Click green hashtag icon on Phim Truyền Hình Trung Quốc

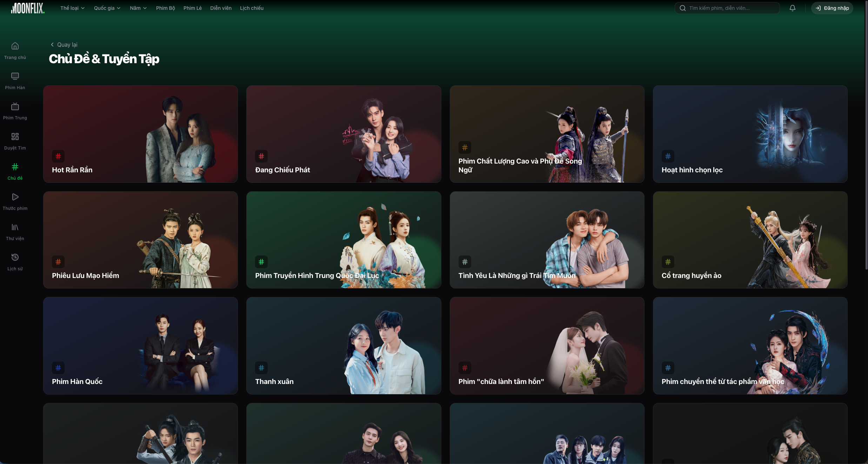261,262
